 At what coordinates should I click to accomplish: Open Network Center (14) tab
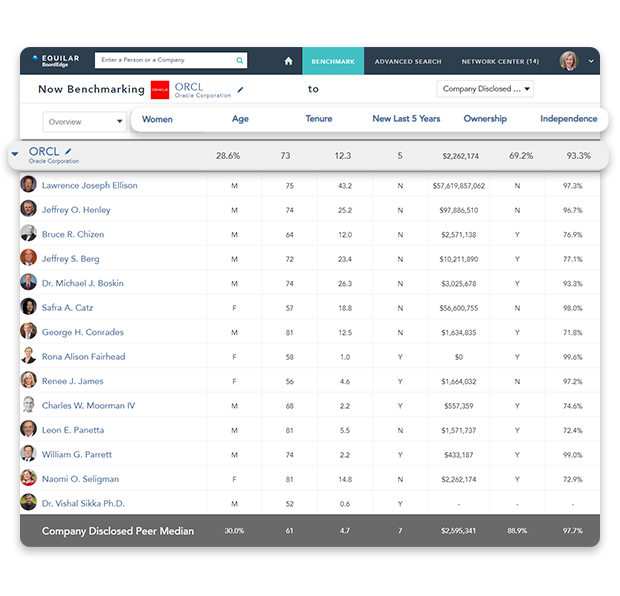pyautogui.click(x=500, y=61)
